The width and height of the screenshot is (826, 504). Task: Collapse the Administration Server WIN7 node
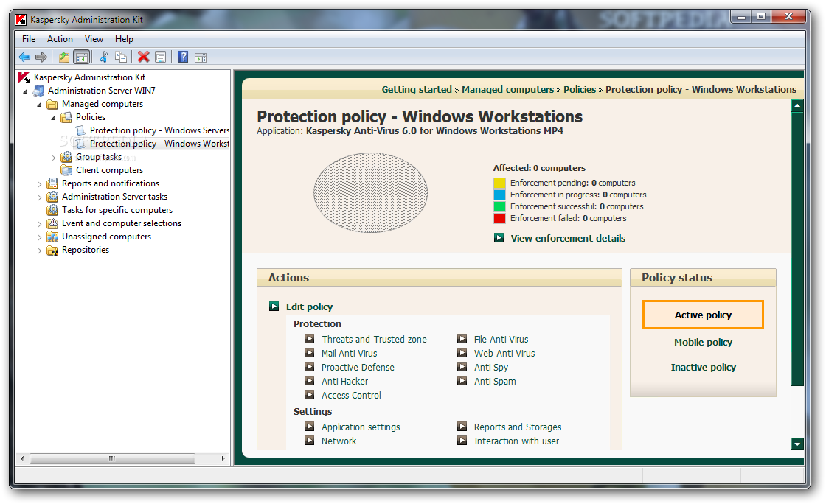point(25,91)
